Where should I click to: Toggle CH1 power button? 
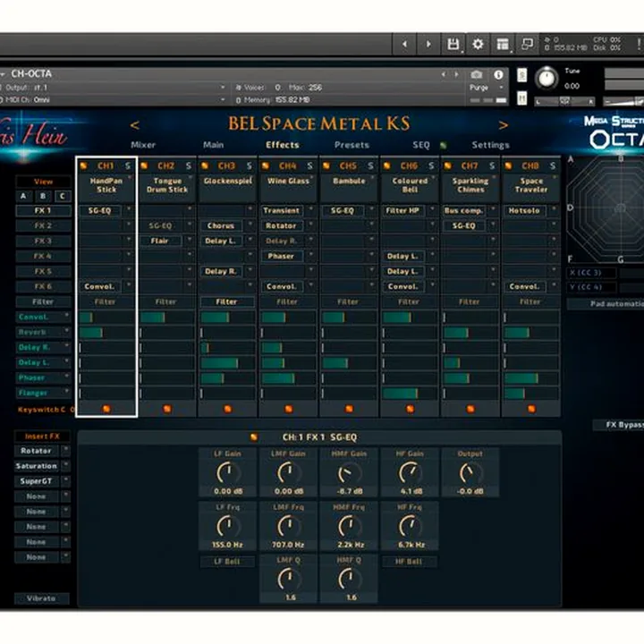[84, 166]
